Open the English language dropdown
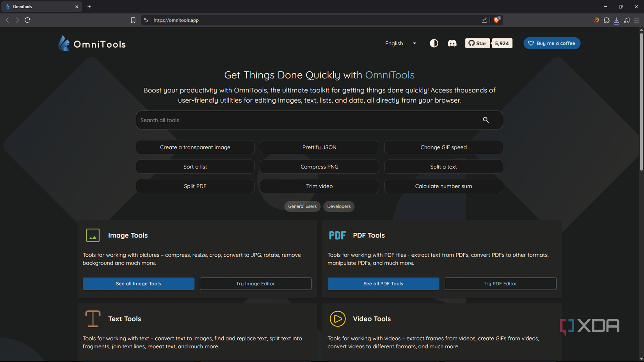 pyautogui.click(x=400, y=43)
